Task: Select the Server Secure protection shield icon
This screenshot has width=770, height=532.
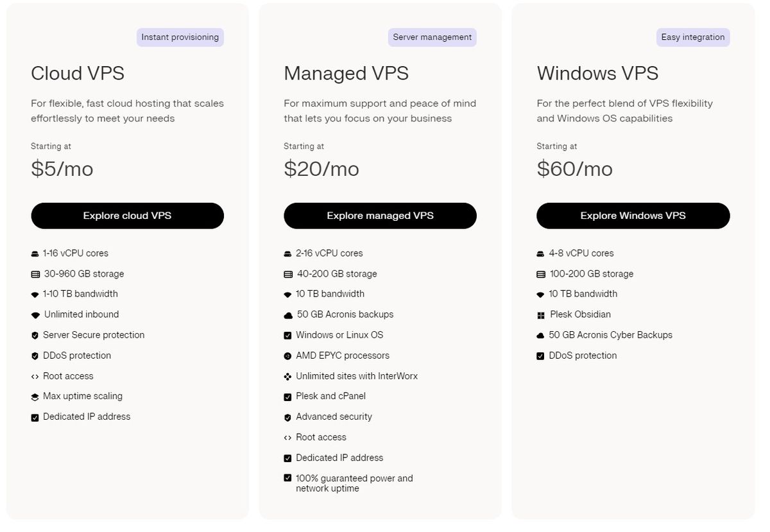Action: (x=35, y=335)
